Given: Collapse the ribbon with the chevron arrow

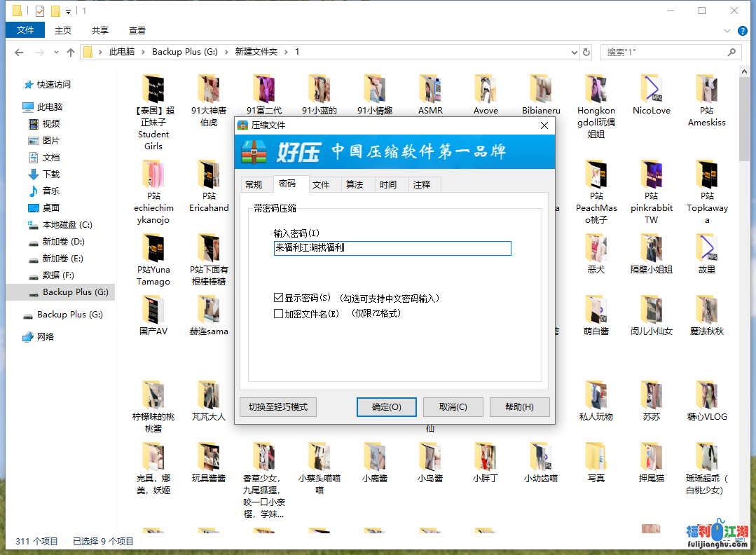Looking at the screenshot, I should click(x=727, y=30).
